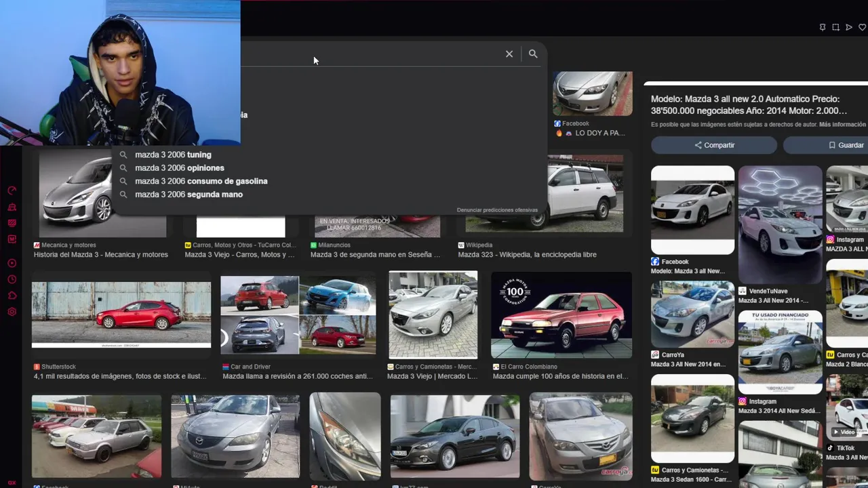868x488 pixels.
Task: Open the Player circle icon in sidebar
Action: pyautogui.click(x=12, y=263)
